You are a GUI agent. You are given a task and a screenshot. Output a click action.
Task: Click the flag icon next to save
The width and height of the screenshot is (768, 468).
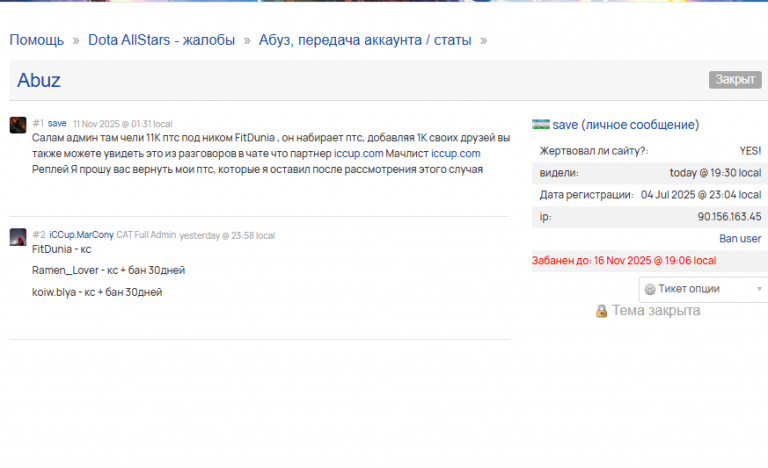pos(541,124)
